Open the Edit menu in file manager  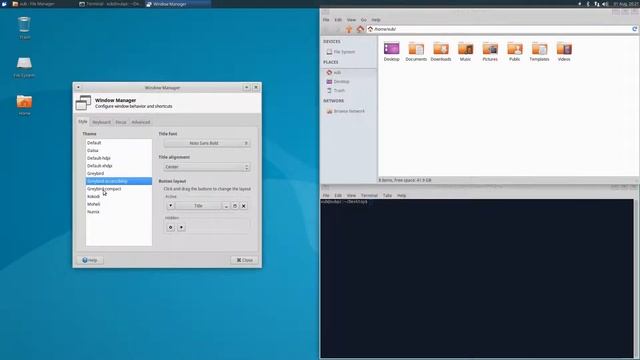pos(338,20)
